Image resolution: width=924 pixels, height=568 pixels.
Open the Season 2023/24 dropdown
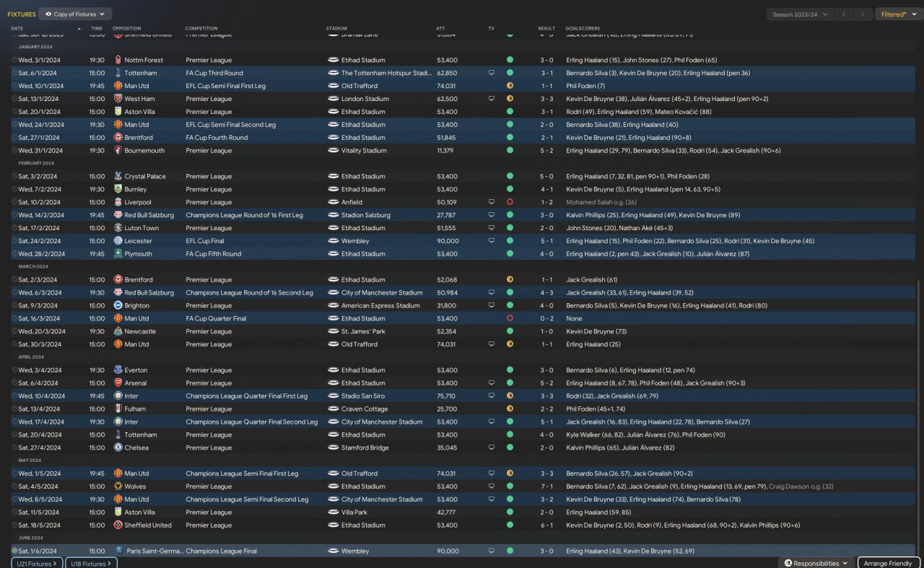coord(798,14)
